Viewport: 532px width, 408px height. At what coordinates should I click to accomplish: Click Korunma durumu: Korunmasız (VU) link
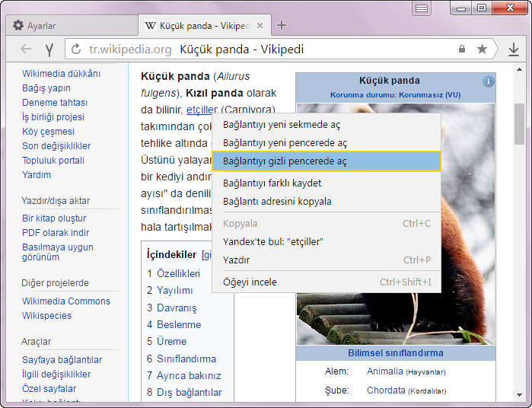click(x=395, y=95)
